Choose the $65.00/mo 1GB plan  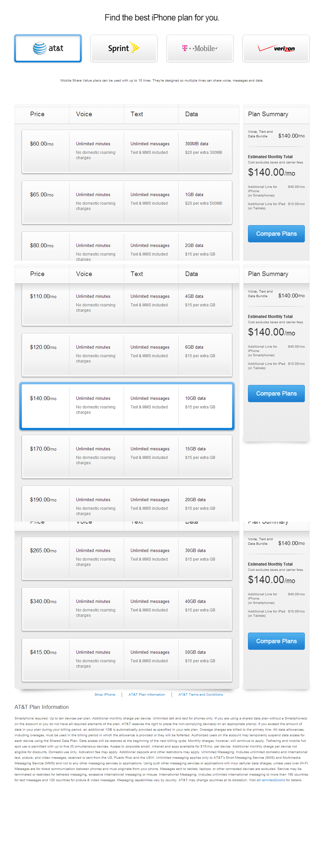point(127,202)
